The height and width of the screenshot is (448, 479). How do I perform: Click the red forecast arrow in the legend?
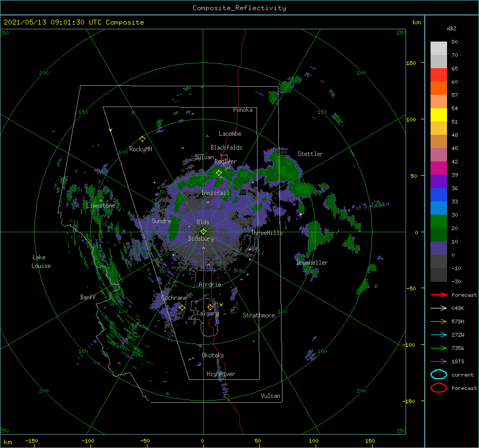click(x=439, y=295)
